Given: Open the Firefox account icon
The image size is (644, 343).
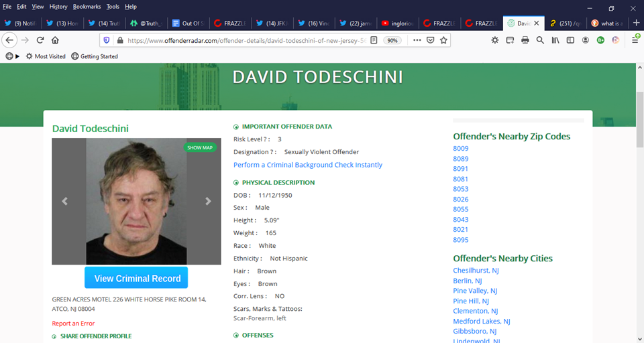Looking at the screenshot, I should click(x=585, y=40).
